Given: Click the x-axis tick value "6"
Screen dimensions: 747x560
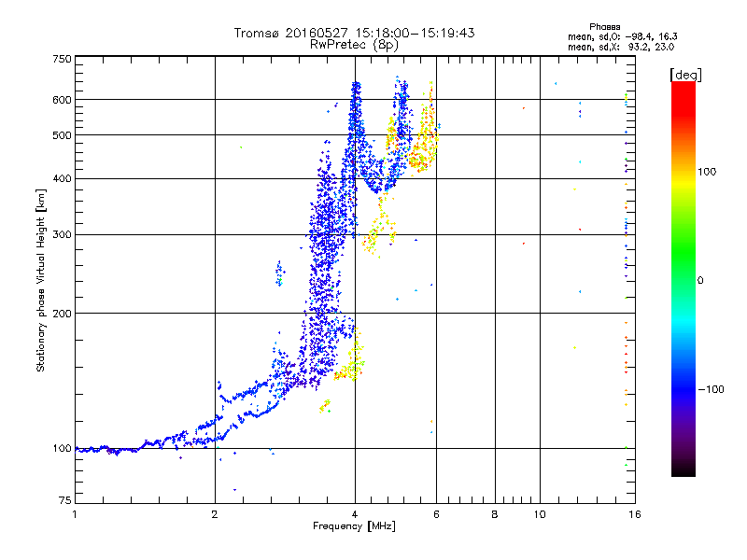Looking at the screenshot, I should 436,514.
